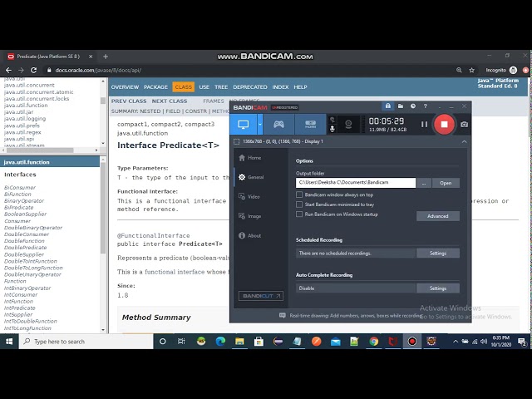Screen dimensions: 532x399
Task: Open Auto Complete Recording Settings
Action: pyautogui.click(x=438, y=288)
